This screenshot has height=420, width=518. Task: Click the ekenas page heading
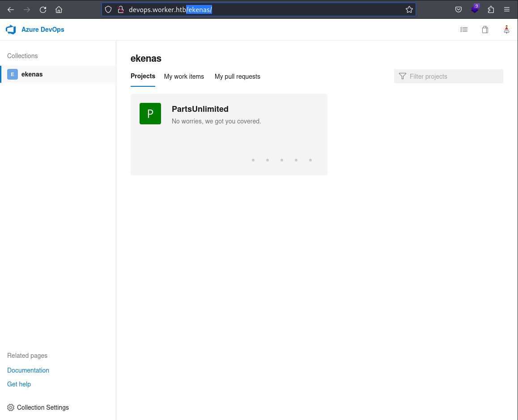click(146, 59)
